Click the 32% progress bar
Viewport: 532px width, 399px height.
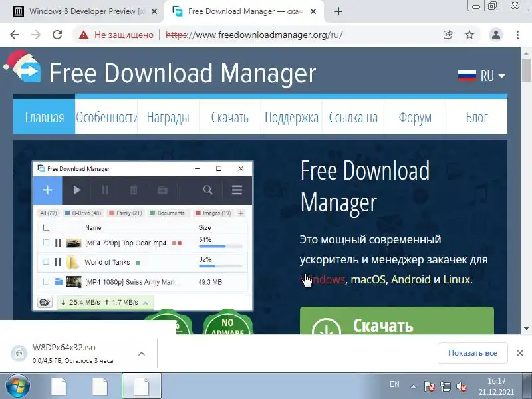pos(221,266)
